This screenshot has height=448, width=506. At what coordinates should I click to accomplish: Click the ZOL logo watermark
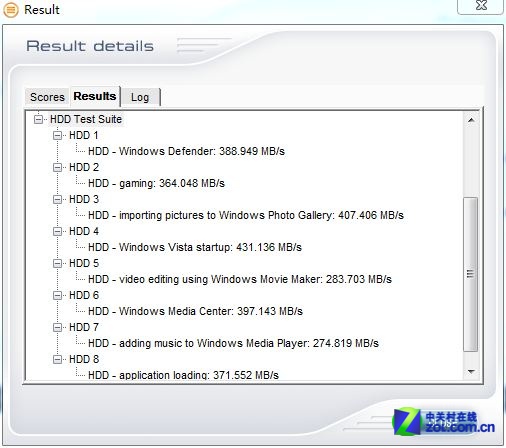[444, 422]
